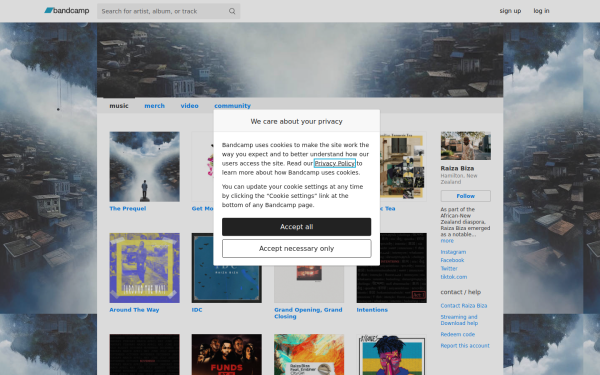Viewport: 600px width, 375px height.
Task: Open the pixel-art face album cover
Action: click(x=391, y=354)
